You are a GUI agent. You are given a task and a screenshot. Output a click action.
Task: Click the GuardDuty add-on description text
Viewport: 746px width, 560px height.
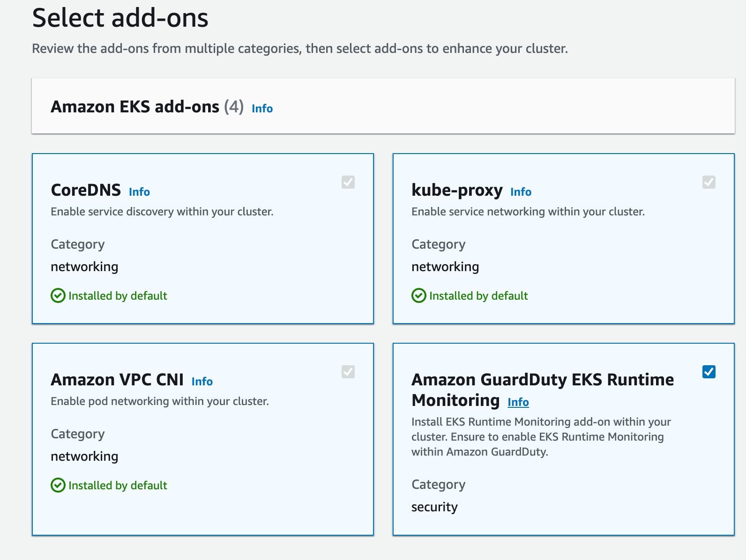coord(541,437)
